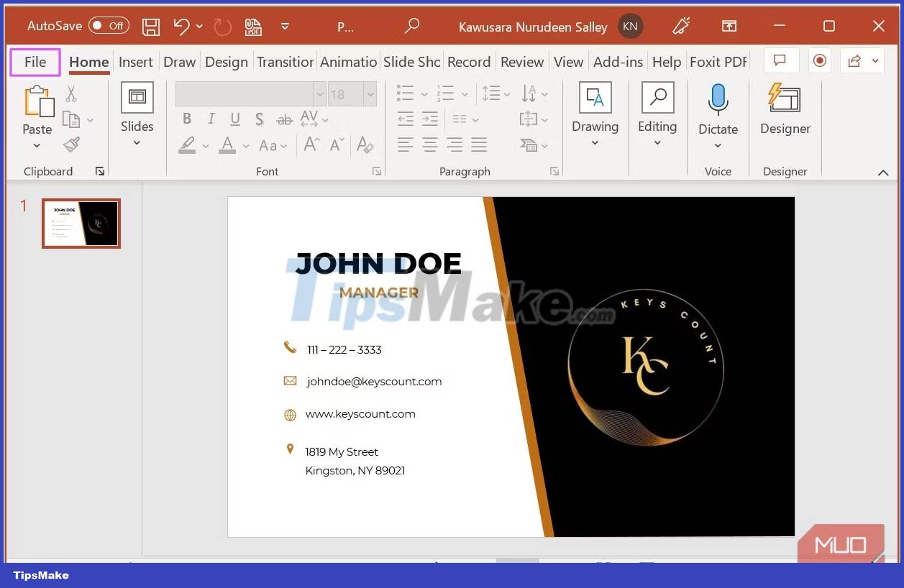Apply italic formatting
The width and height of the screenshot is (904, 588).
(211, 119)
